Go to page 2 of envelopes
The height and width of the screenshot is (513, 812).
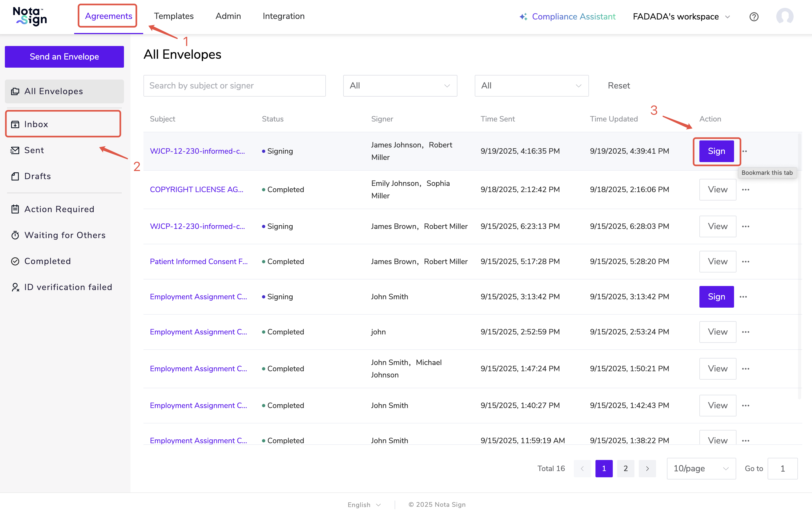(x=625, y=468)
